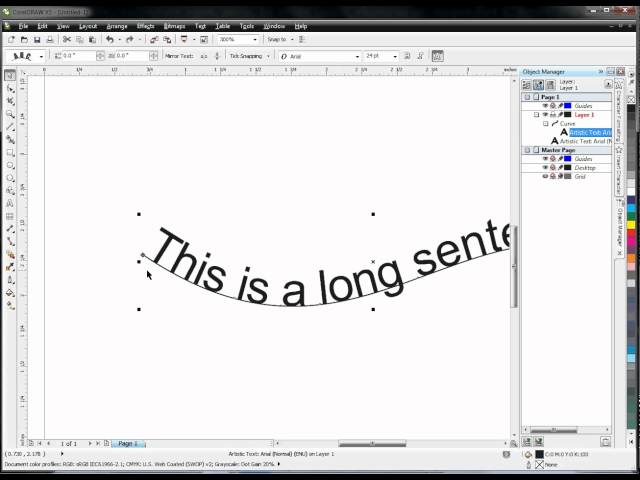Click the canvas horizontal scrollbar thumb

pyautogui.click(x=372, y=443)
